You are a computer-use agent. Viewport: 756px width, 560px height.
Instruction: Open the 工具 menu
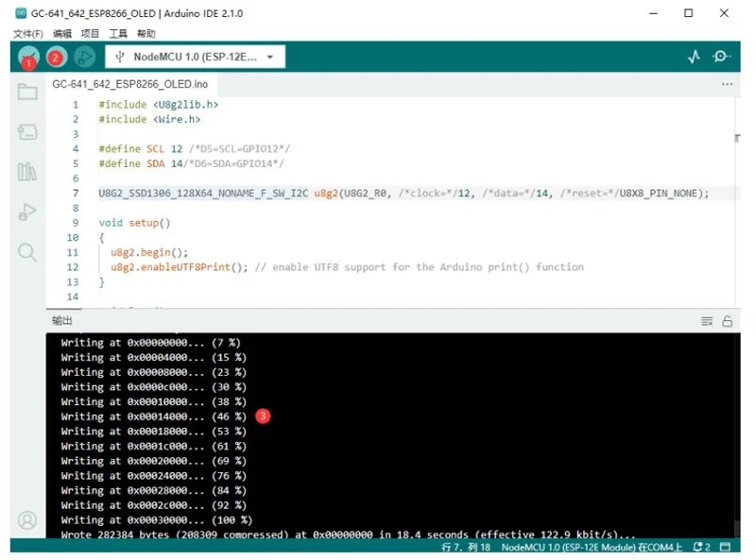118,33
